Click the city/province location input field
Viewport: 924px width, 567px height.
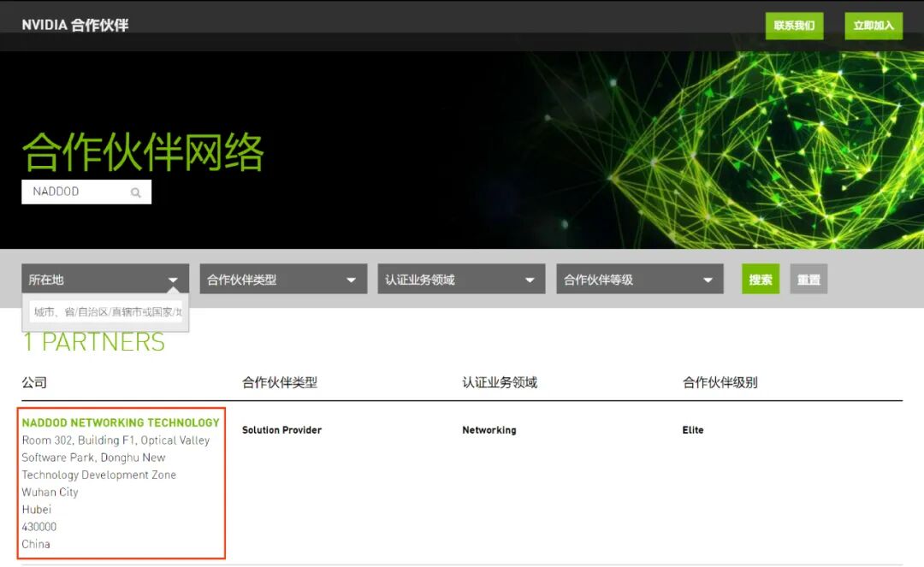[x=106, y=312]
